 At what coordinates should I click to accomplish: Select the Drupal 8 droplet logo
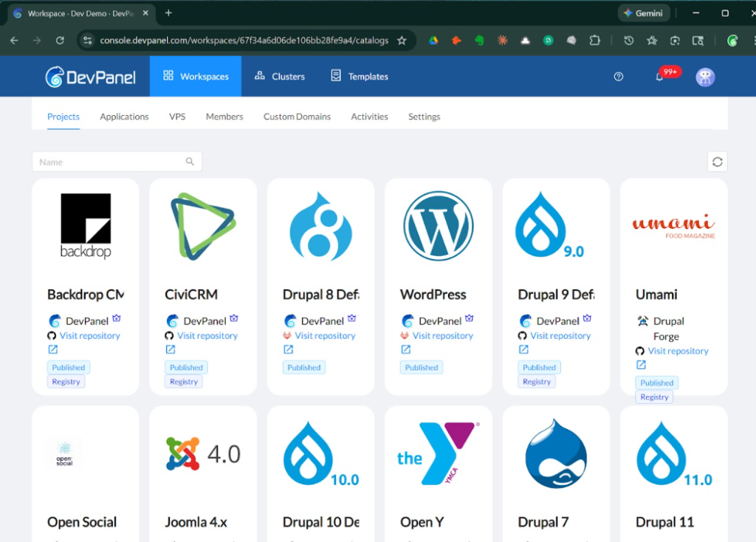click(x=320, y=225)
